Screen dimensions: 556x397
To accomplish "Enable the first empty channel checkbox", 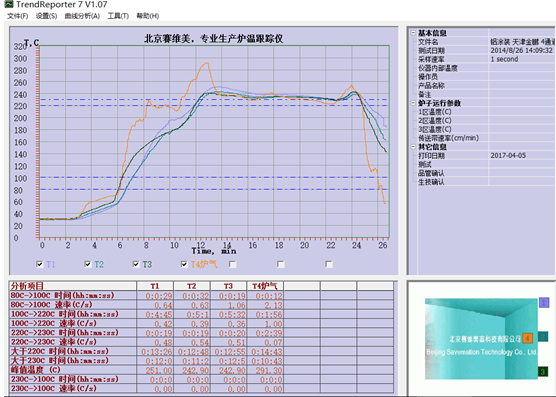I will [233, 264].
